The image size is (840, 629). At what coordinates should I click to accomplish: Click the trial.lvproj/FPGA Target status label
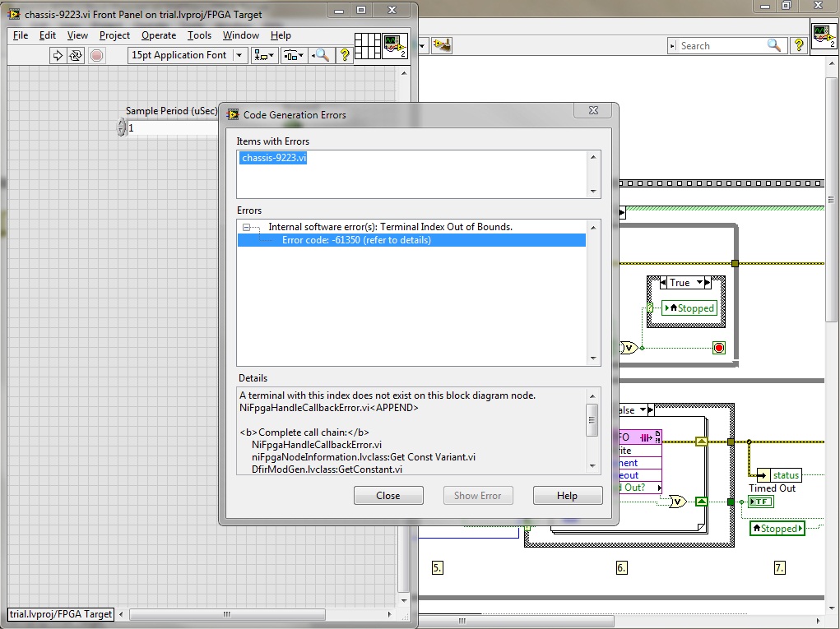click(x=61, y=614)
